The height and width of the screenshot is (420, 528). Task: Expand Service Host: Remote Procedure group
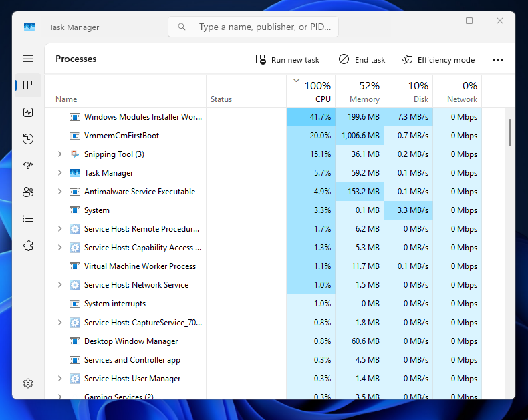tap(60, 229)
